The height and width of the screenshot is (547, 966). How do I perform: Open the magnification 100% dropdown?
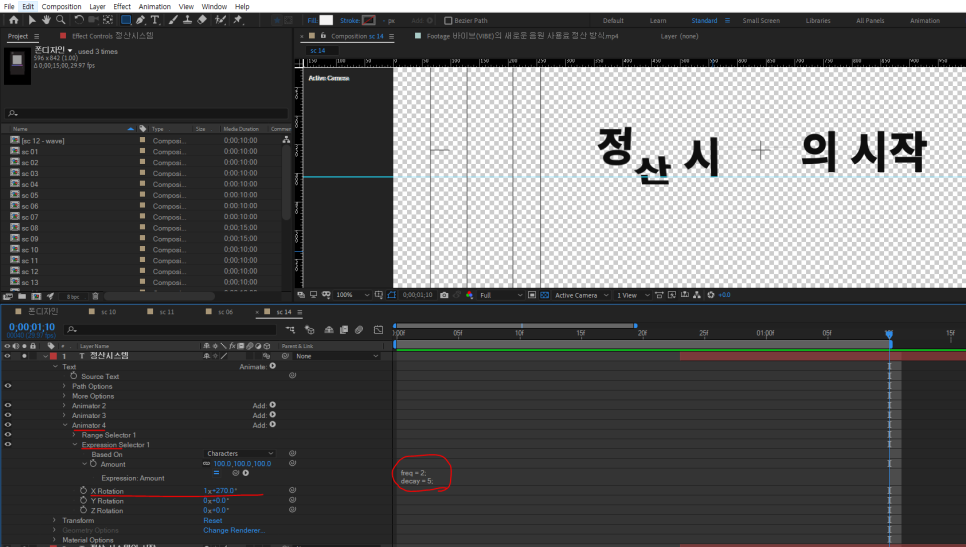(x=352, y=295)
